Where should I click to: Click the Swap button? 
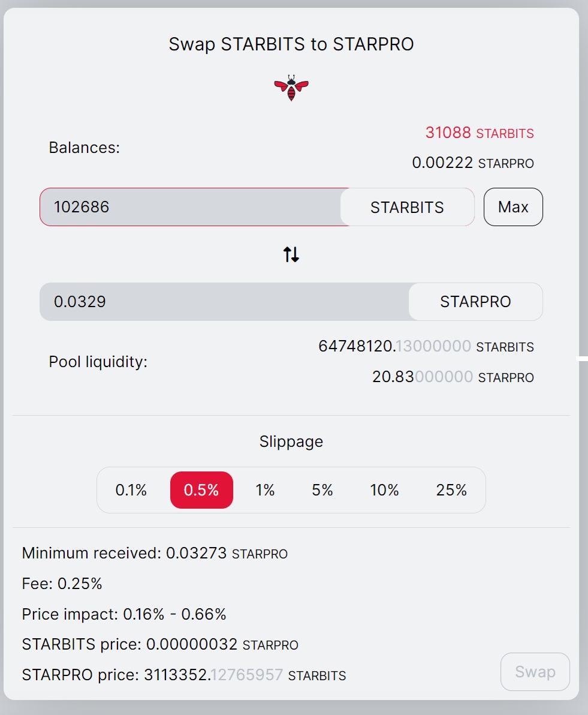click(x=535, y=672)
